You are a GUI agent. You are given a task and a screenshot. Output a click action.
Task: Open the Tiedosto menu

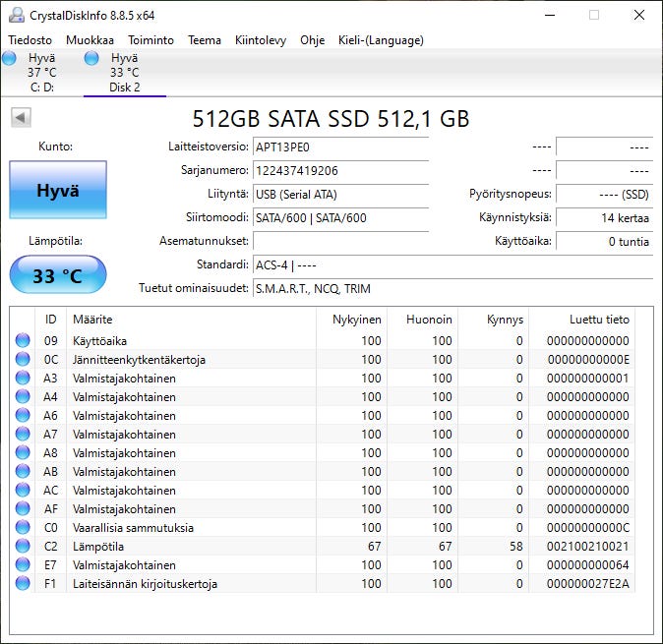[x=30, y=40]
